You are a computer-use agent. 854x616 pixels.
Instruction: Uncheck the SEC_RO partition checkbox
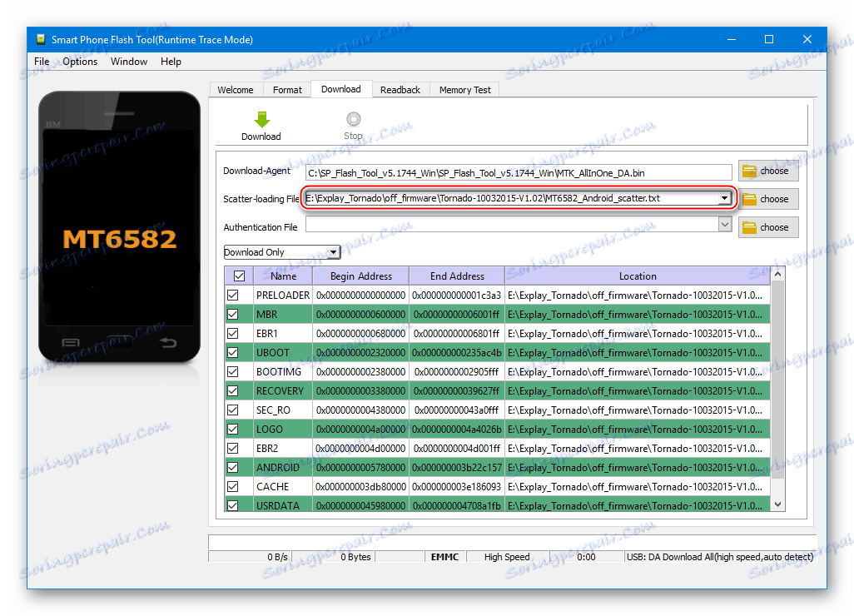click(233, 410)
